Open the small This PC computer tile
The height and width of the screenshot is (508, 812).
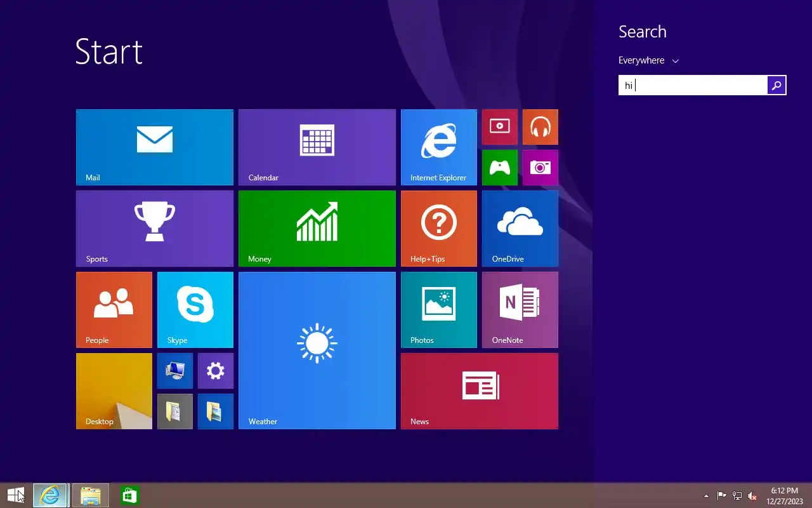175,371
